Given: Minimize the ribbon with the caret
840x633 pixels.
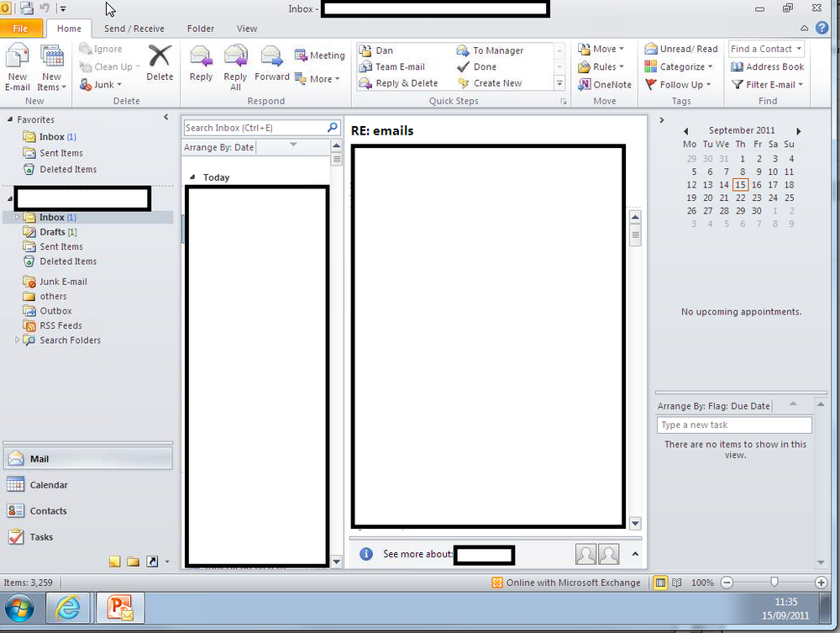Looking at the screenshot, I should tap(804, 29).
